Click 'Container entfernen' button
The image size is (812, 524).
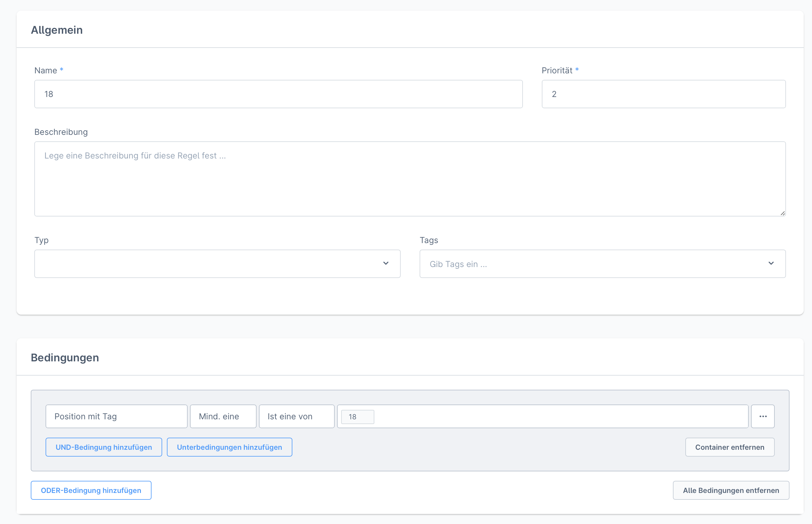730,447
